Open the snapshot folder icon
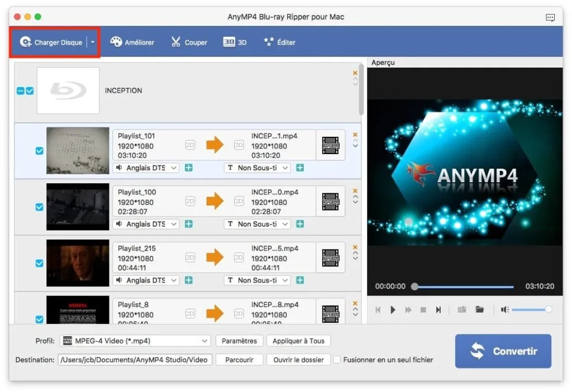 pyautogui.click(x=480, y=309)
